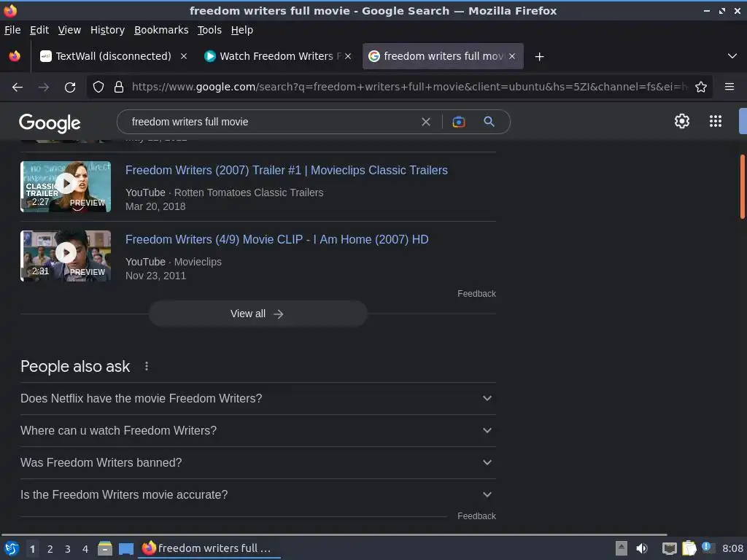Open the taskbar file manager icon
Screen dimensions: 747x560
click(105, 548)
